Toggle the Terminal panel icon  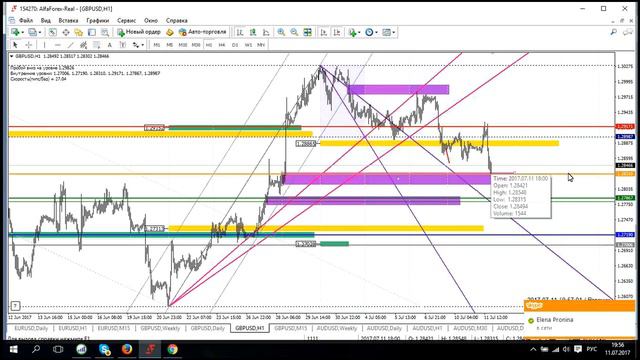92,32
